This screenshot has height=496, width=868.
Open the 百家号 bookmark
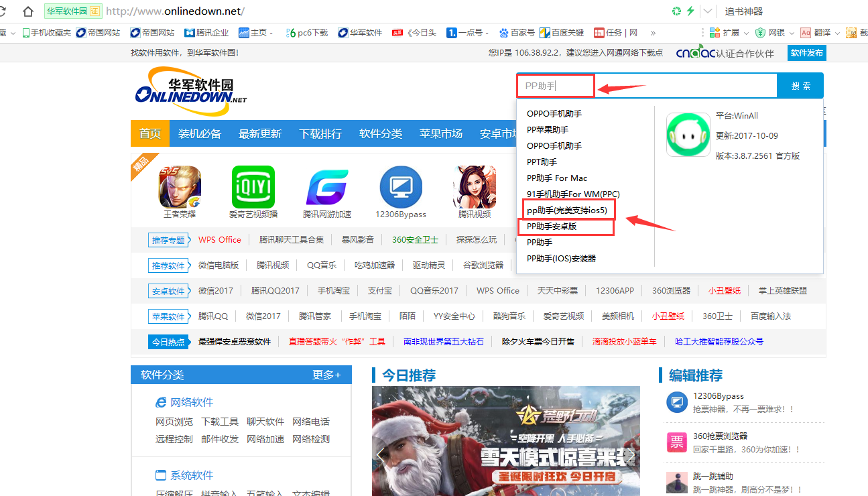click(517, 32)
